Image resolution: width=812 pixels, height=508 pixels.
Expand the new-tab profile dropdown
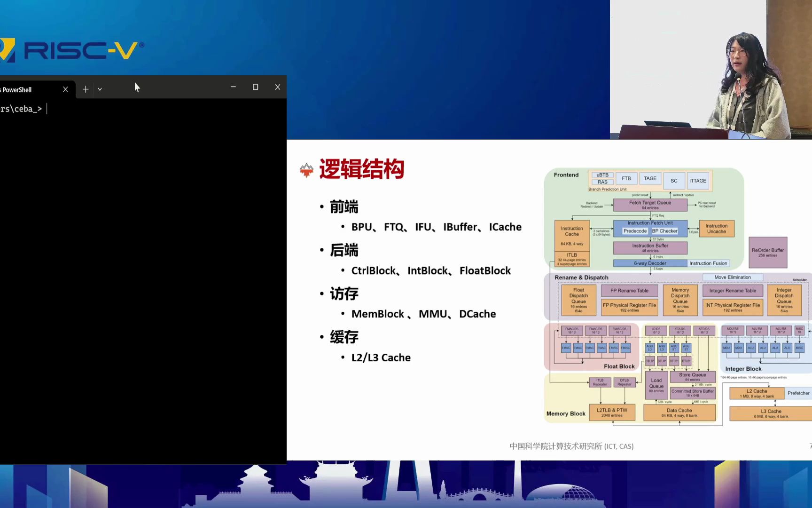100,89
